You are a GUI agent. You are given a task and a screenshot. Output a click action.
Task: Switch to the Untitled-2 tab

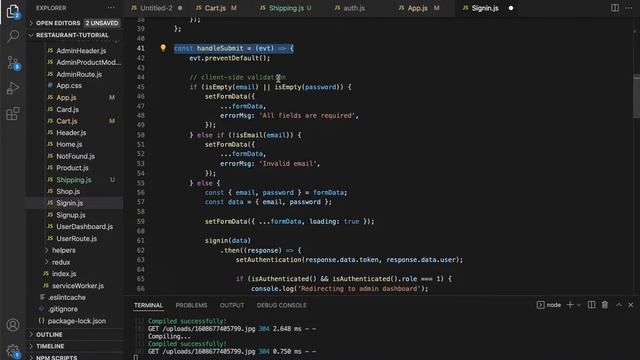point(157,8)
